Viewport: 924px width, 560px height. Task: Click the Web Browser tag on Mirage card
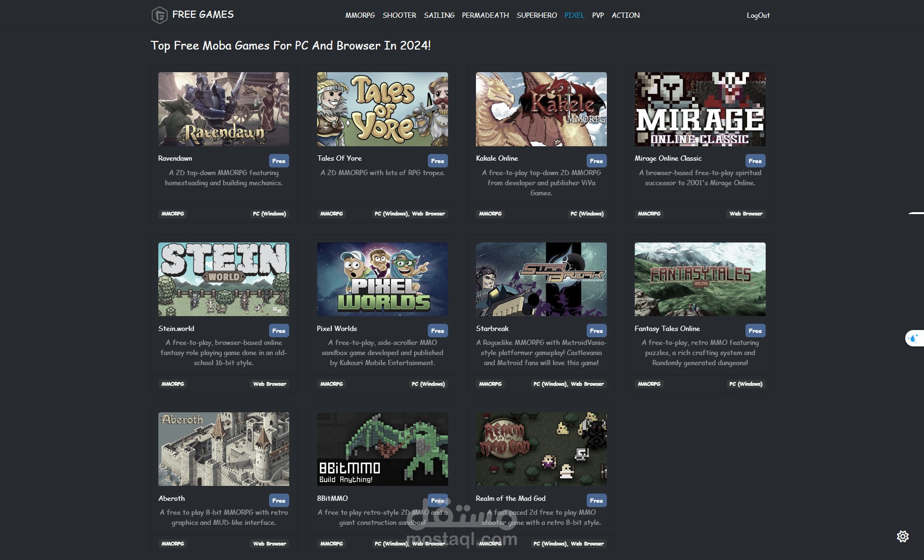(746, 214)
